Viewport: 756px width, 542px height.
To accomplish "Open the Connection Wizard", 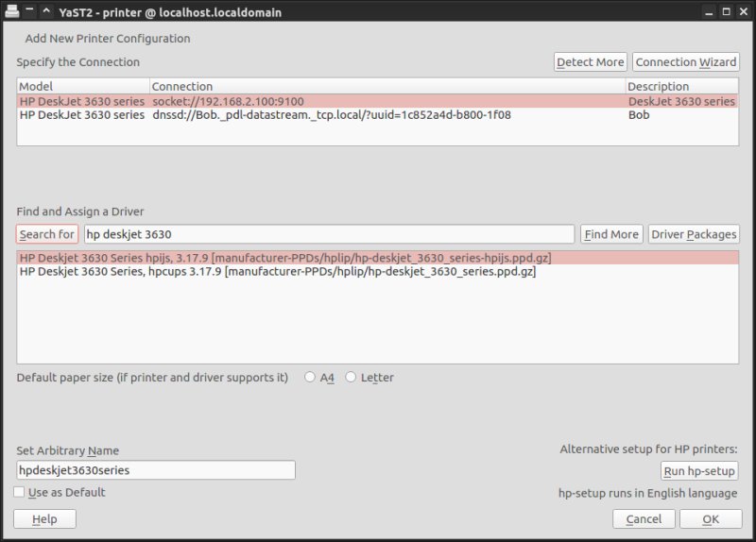I will point(686,62).
